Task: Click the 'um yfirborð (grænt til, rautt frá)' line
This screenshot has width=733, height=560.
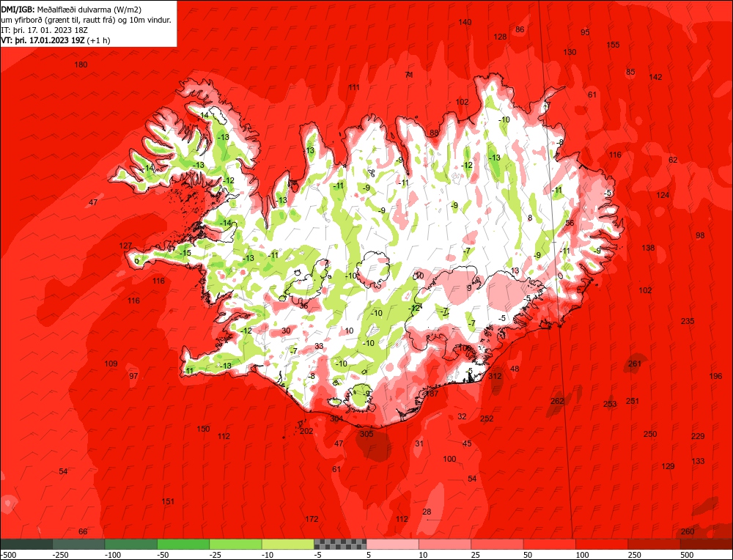Action: [x=86, y=20]
